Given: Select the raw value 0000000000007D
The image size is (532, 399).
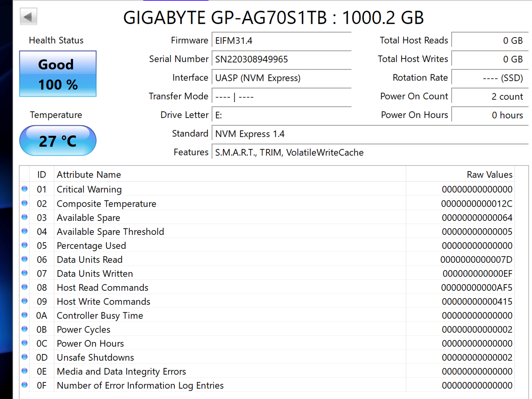Looking at the screenshot, I should pos(476,260).
